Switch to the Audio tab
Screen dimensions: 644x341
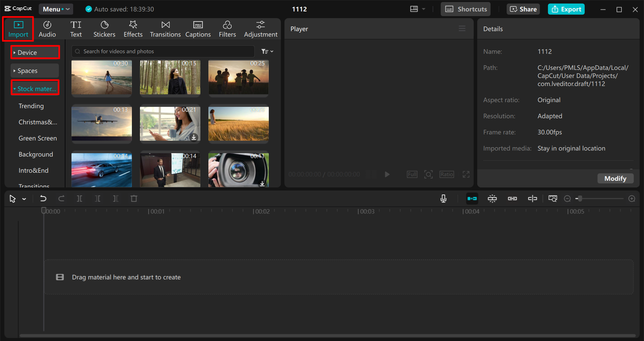click(x=47, y=29)
